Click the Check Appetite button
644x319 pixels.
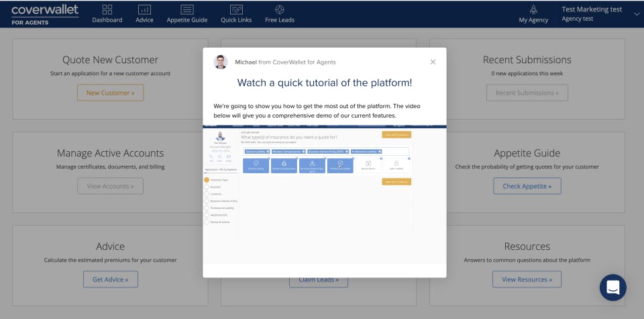[527, 186]
